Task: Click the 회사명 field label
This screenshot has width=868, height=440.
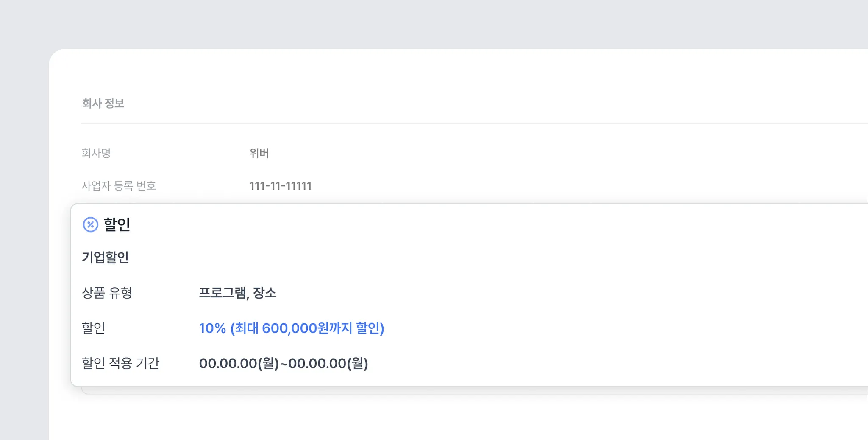Action: coord(96,153)
